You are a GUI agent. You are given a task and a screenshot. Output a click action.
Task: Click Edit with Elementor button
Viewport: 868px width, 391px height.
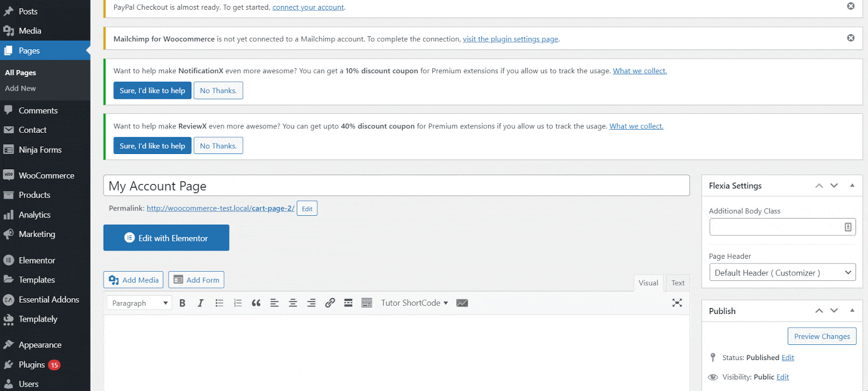[x=167, y=238]
